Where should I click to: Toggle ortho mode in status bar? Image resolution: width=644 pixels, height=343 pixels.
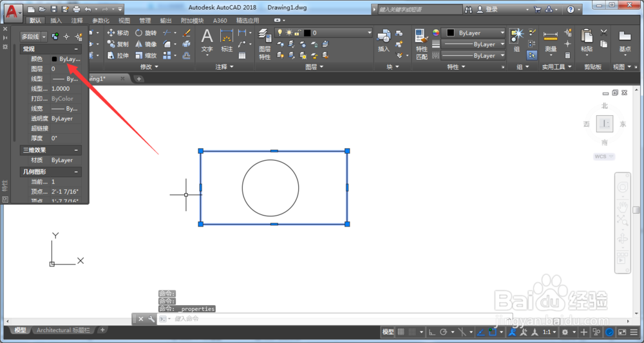[431, 332]
